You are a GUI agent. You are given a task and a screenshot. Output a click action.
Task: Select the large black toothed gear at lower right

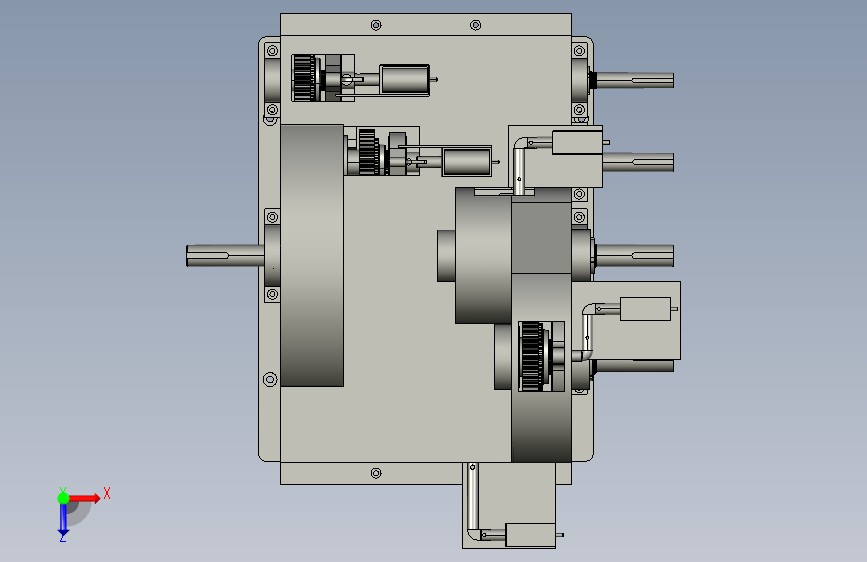(532, 357)
